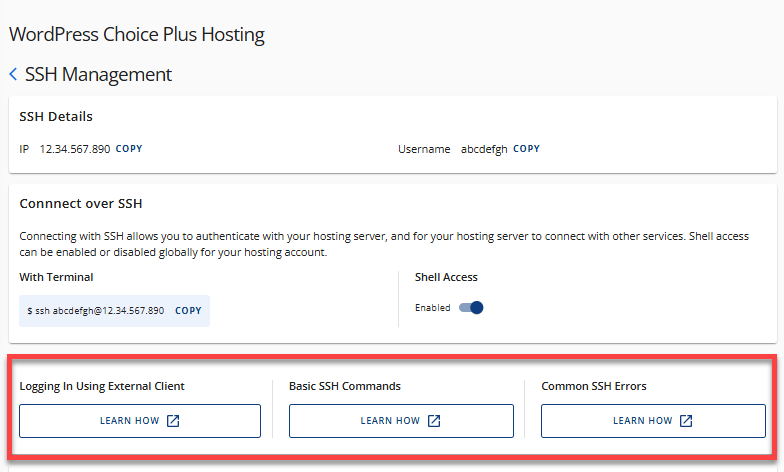This screenshot has width=784, height=472.
Task: Click the Enabled label beside the toggle
Action: coord(433,308)
